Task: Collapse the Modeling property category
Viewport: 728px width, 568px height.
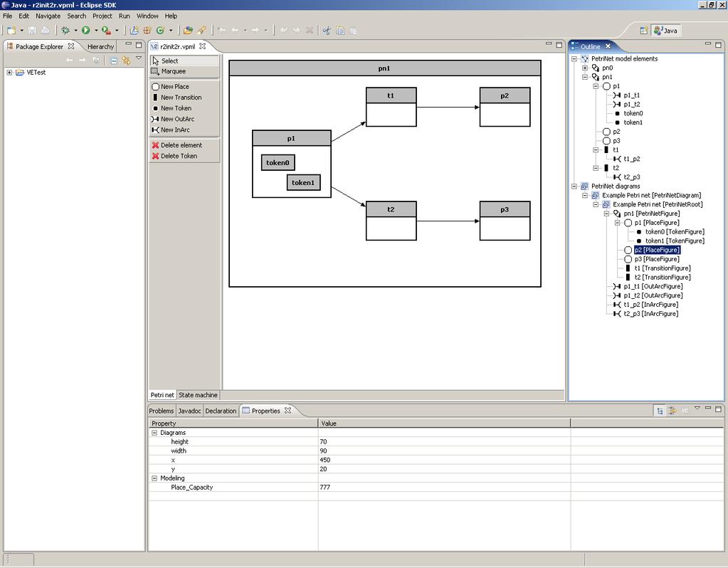Action: (154, 478)
